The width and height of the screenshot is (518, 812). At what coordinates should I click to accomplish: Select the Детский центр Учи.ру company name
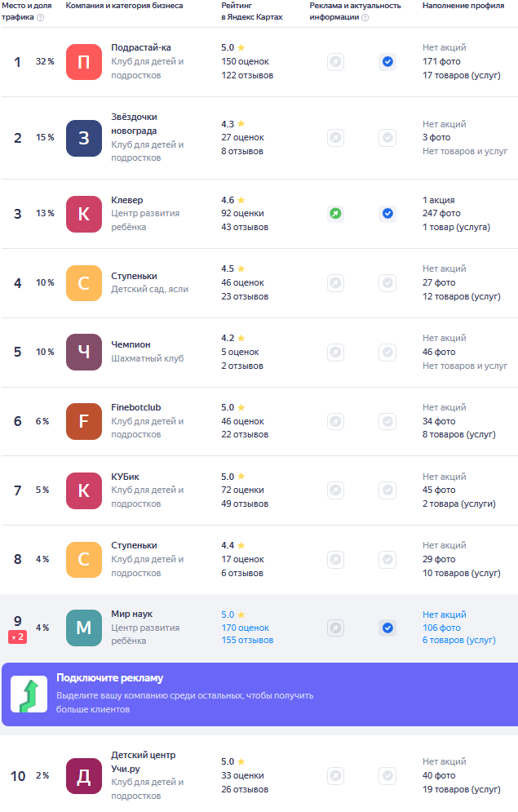(143, 761)
